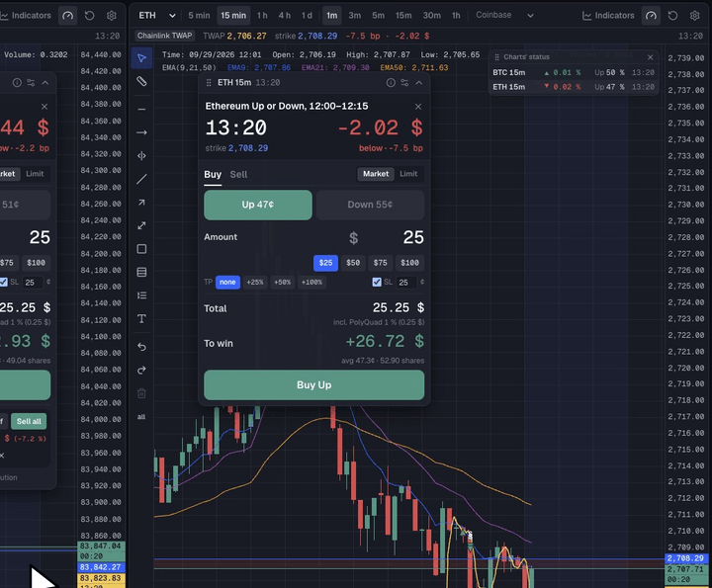Click the trash delete drawings icon

click(x=141, y=393)
